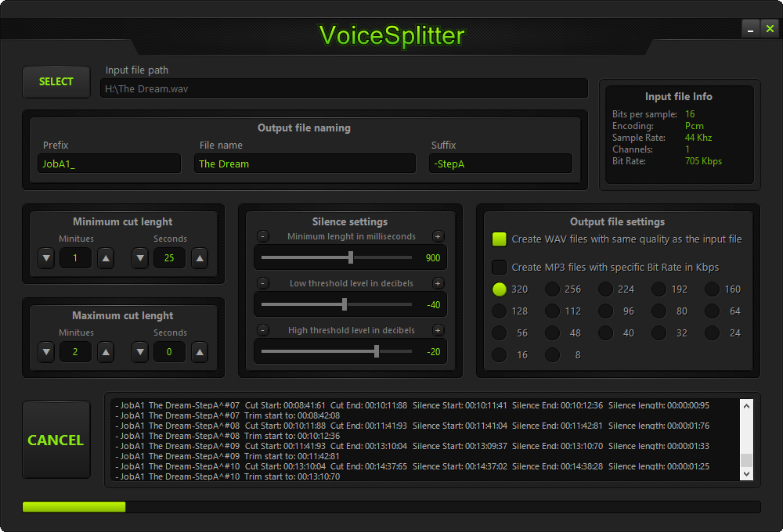Click the Prefix text field
783x532 pixels.
[109, 164]
